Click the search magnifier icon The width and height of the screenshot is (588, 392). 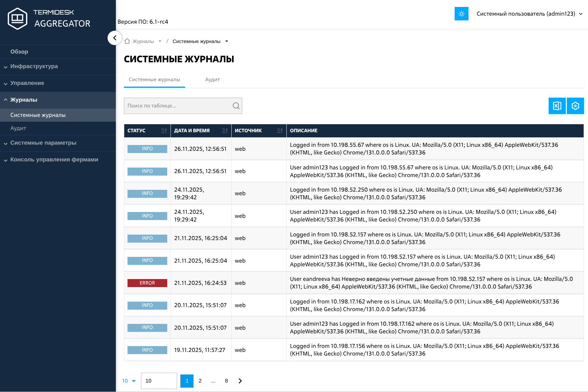point(236,106)
